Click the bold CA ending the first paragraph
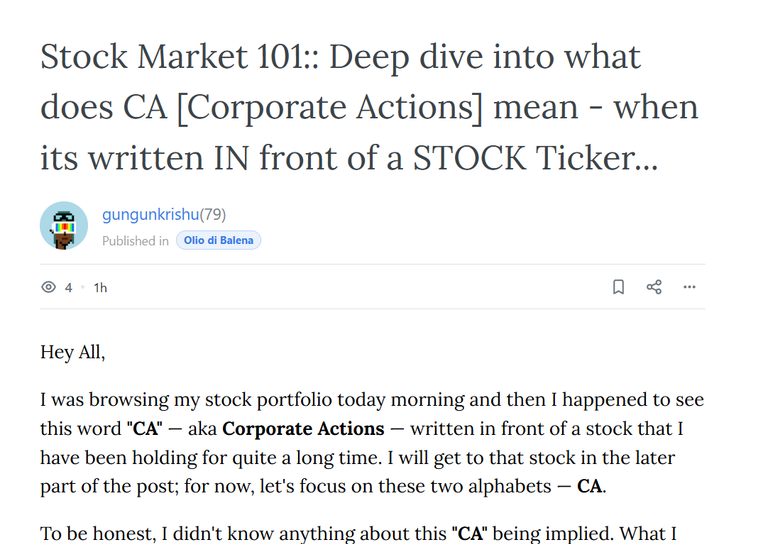Screen dimensions: 768x544 coord(589,486)
